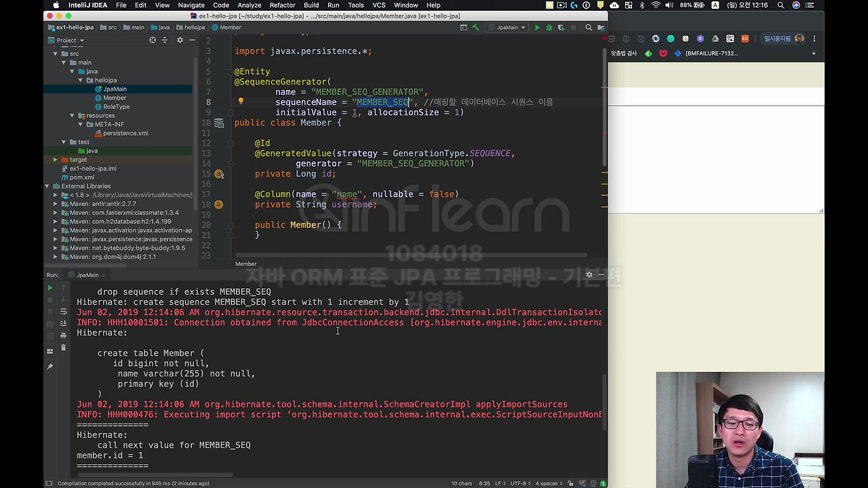
Task: Open the Refactor menu
Action: coord(282,5)
